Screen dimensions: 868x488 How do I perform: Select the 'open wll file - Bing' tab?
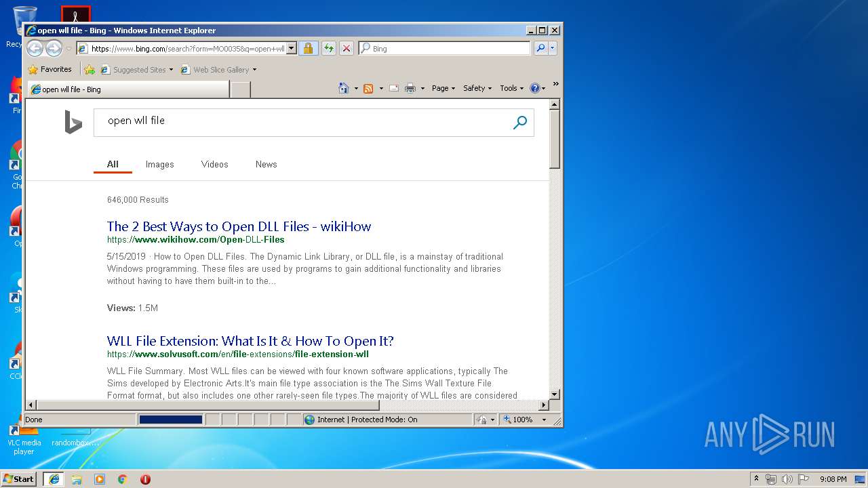pos(127,89)
